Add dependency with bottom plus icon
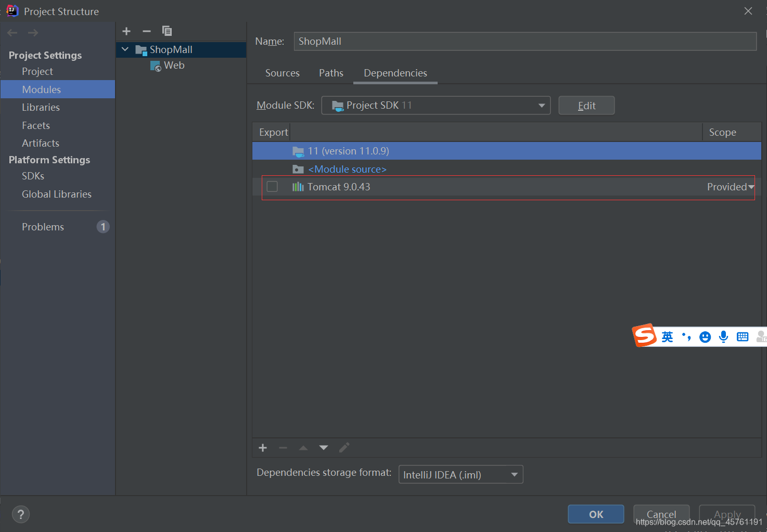 click(x=263, y=448)
